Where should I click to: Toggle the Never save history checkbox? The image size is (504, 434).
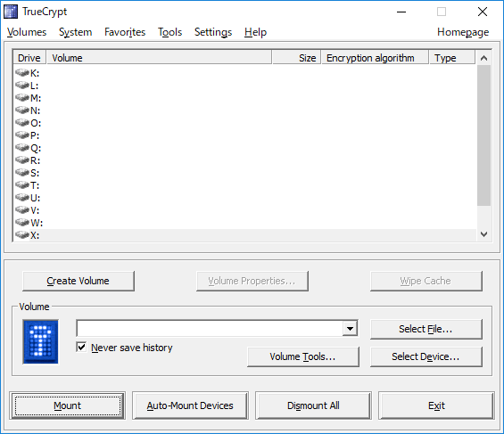tap(82, 347)
